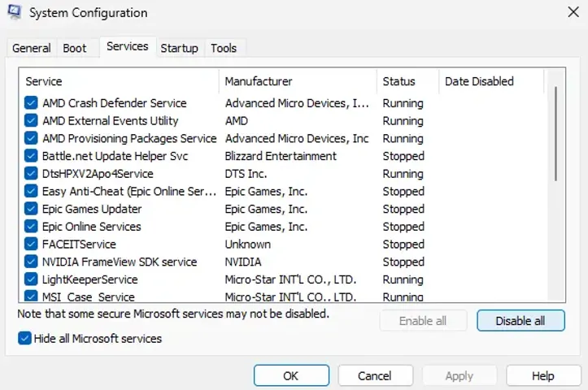Select the 'MSI_Case_Service' name
Image resolution: width=588 pixels, height=390 pixels.
pos(89,297)
